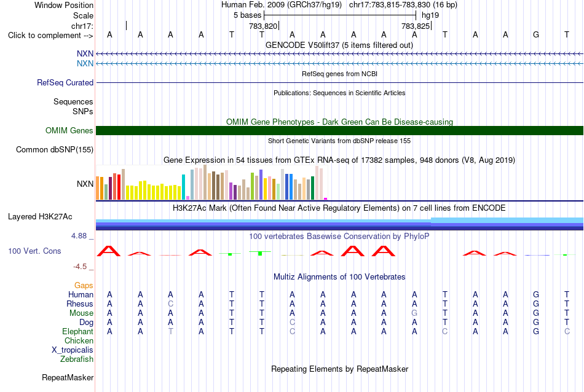584x392 pixels.
Task: Select the Chicken species label
Action: point(79,340)
